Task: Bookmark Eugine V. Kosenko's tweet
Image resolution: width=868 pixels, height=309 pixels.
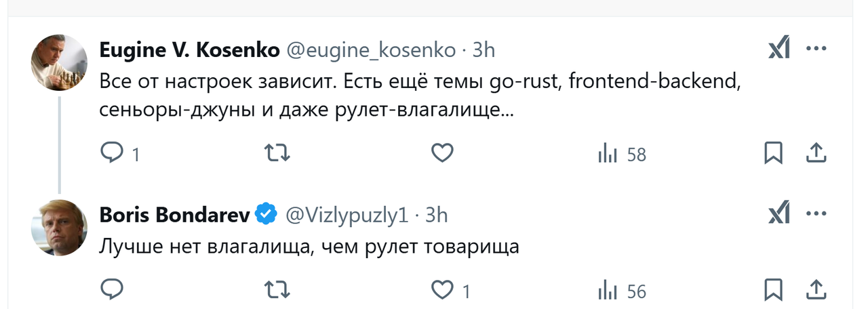Action: tap(773, 154)
